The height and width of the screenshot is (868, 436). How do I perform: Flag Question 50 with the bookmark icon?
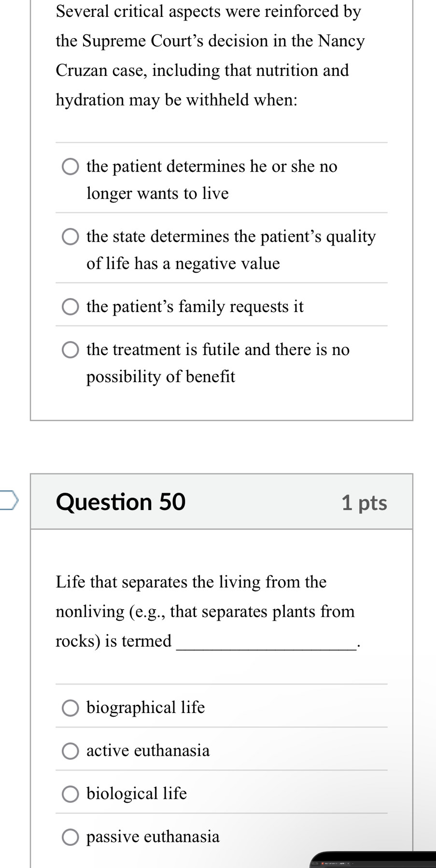point(10,500)
